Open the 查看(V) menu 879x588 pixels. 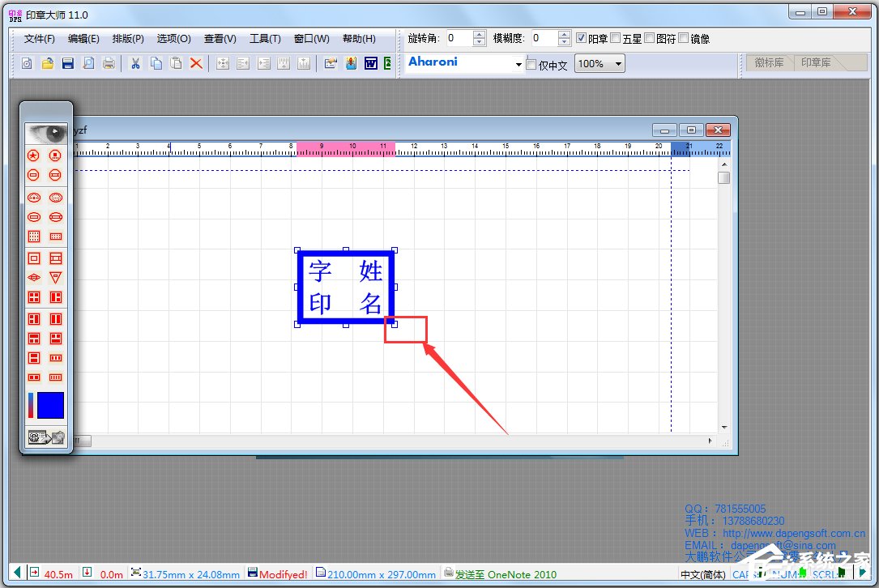(x=220, y=39)
